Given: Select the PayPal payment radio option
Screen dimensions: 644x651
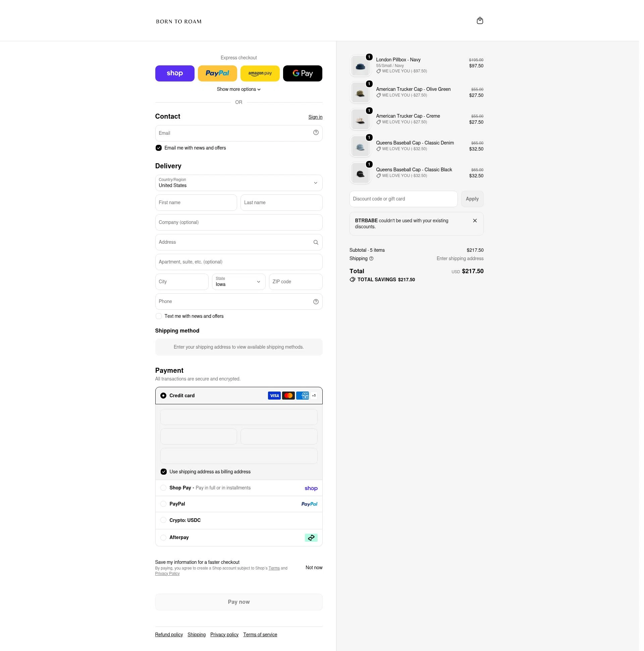Looking at the screenshot, I should (163, 504).
